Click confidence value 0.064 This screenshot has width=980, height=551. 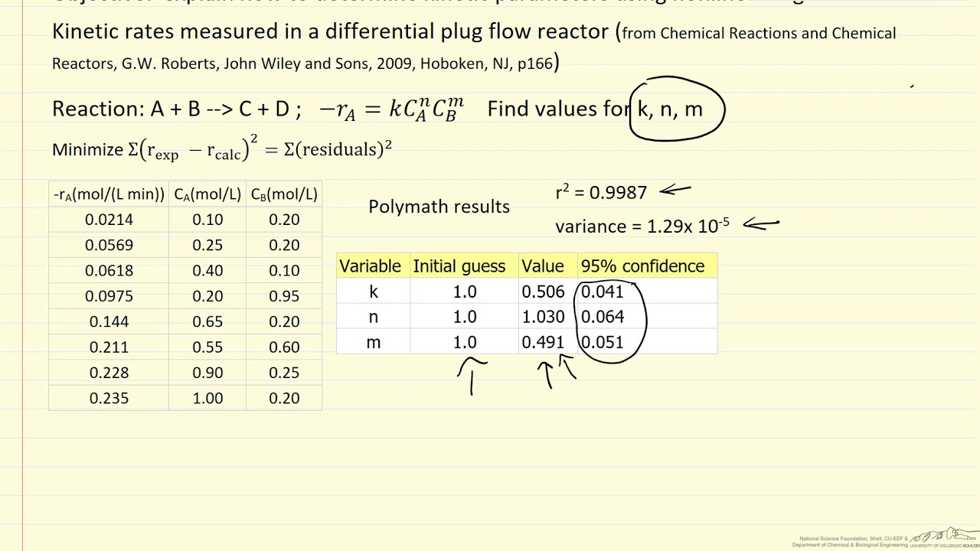[x=603, y=317]
